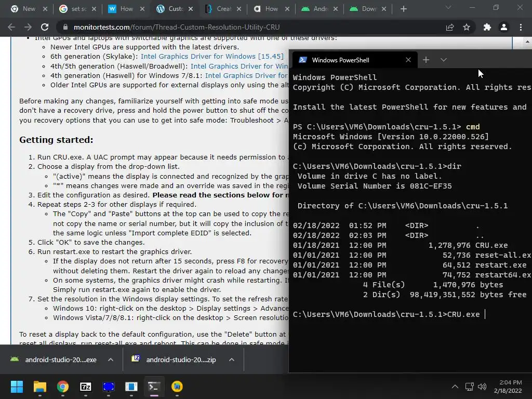This screenshot has height=399, width=532.
Task: Open the window-icon taskbar app
Action: [x=131, y=387]
